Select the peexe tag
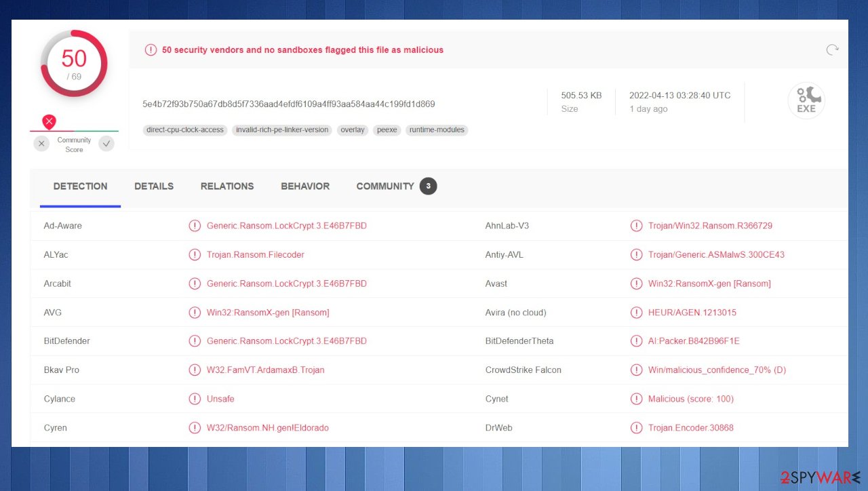Viewport: 868px width, 491px height. coord(387,130)
